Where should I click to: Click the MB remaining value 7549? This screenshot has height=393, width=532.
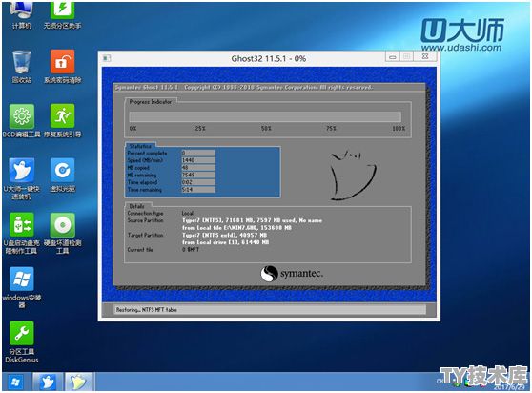coord(198,175)
